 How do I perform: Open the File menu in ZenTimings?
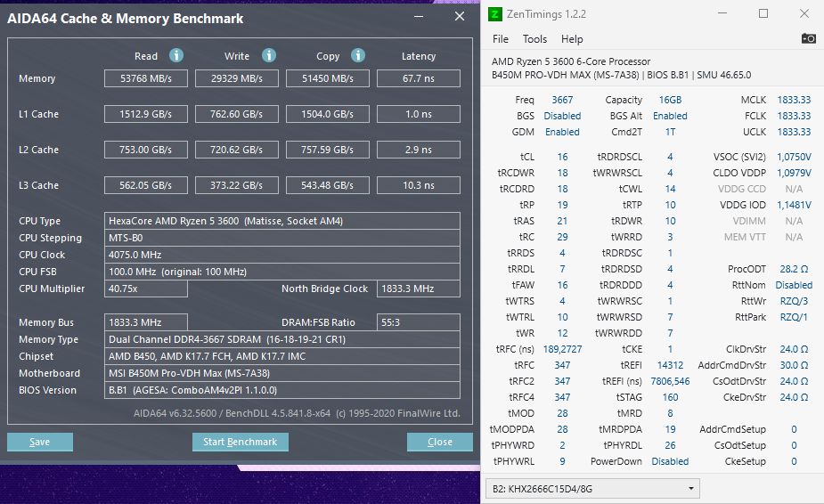point(501,39)
